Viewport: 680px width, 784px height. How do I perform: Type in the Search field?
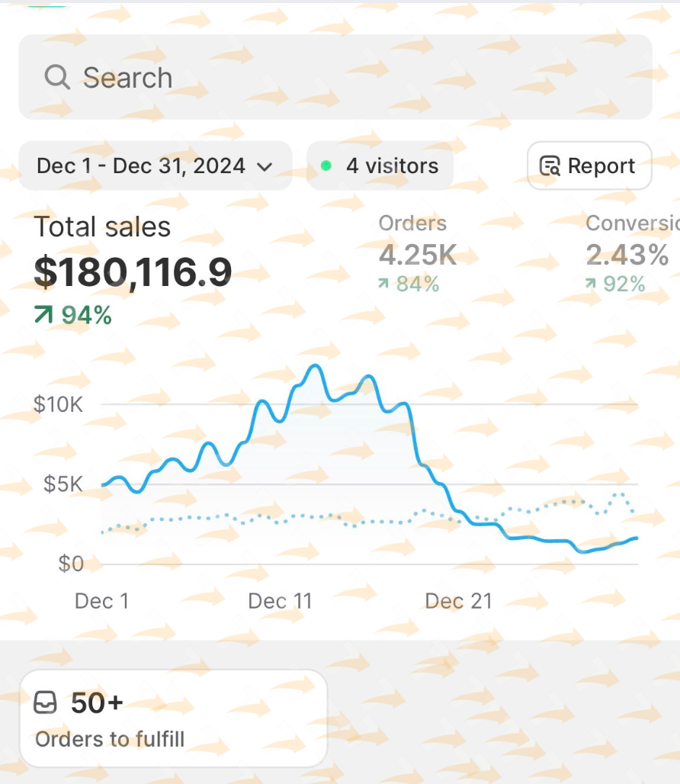tap(335, 77)
